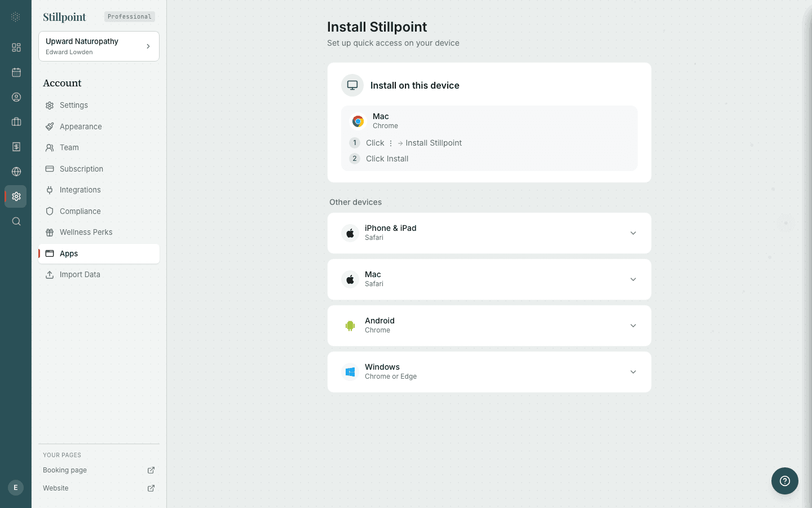Select Apps in Account menu
The width and height of the screenshot is (812, 508).
99,253
